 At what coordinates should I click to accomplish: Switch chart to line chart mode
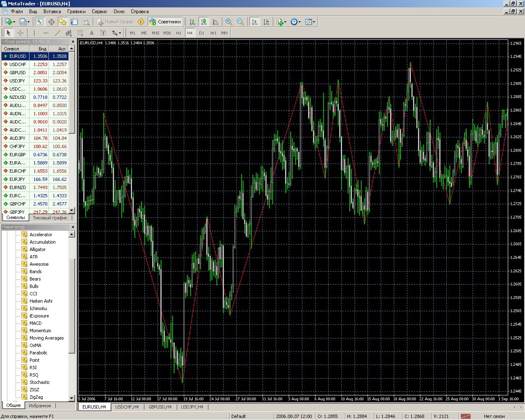tap(215, 22)
